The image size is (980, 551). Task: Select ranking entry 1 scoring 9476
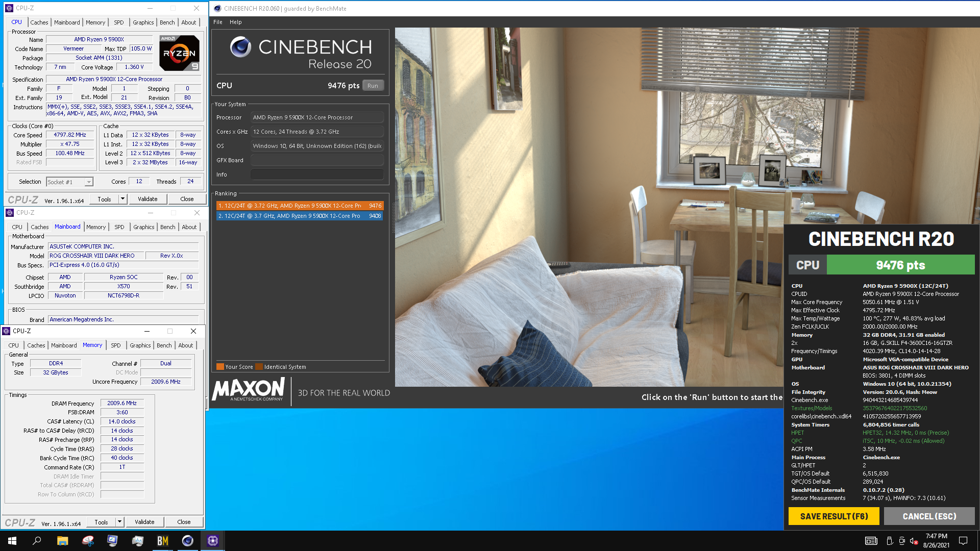click(x=300, y=206)
